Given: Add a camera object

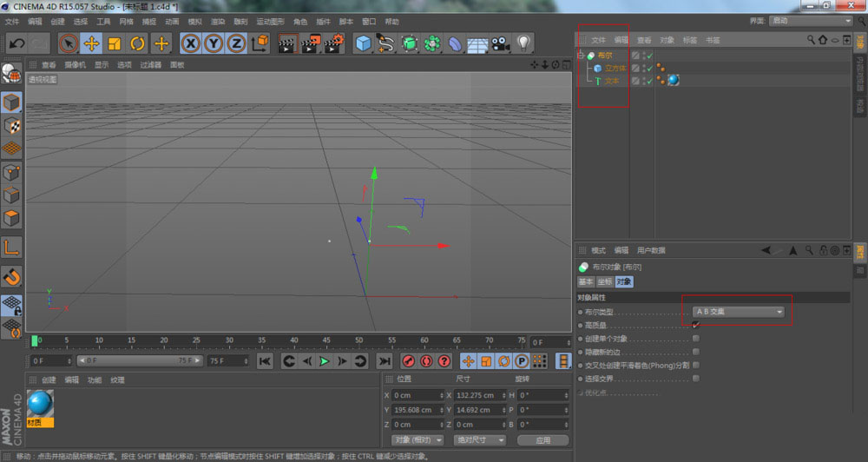Looking at the screenshot, I should point(501,43).
